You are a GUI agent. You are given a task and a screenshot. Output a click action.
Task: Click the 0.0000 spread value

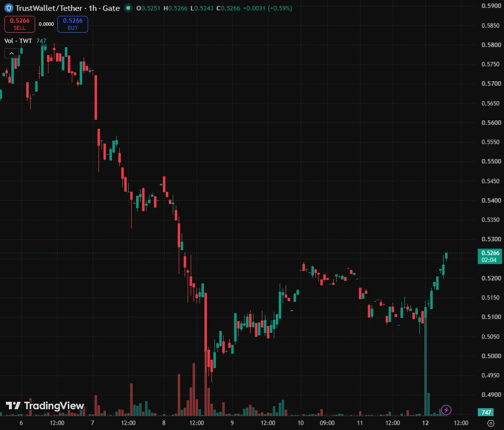pos(46,24)
